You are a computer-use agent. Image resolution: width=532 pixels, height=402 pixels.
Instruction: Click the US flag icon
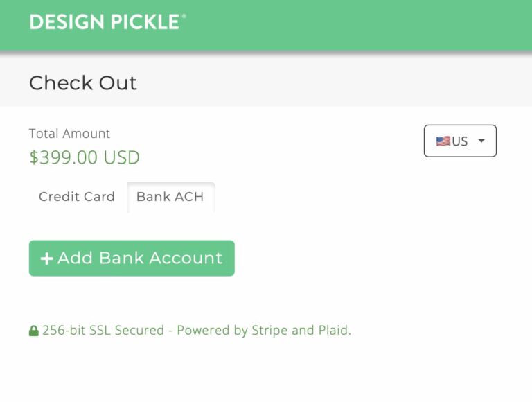pyautogui.click(x=443, y=141)
